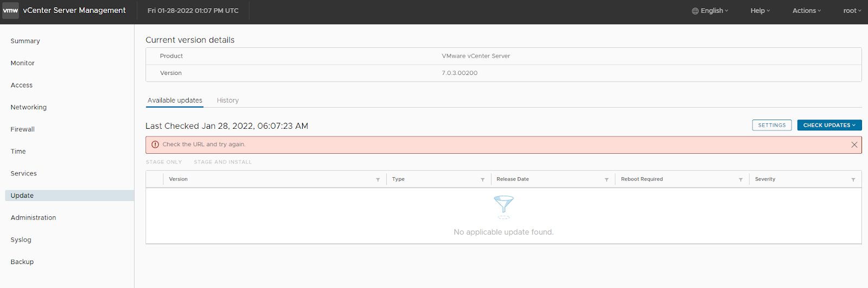This screenshot has height=288, width=868.
Task: Click the vCenter Server Management title
Action: tap(74, 10)
